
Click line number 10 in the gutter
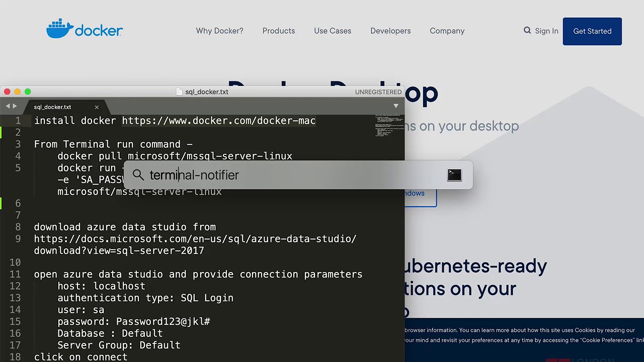coord(15,262)
